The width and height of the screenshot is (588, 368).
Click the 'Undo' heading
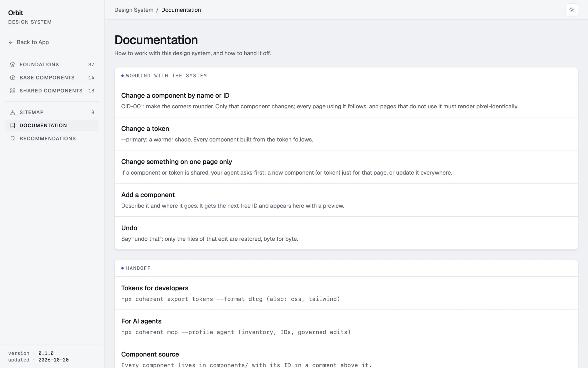coord(129,228)
